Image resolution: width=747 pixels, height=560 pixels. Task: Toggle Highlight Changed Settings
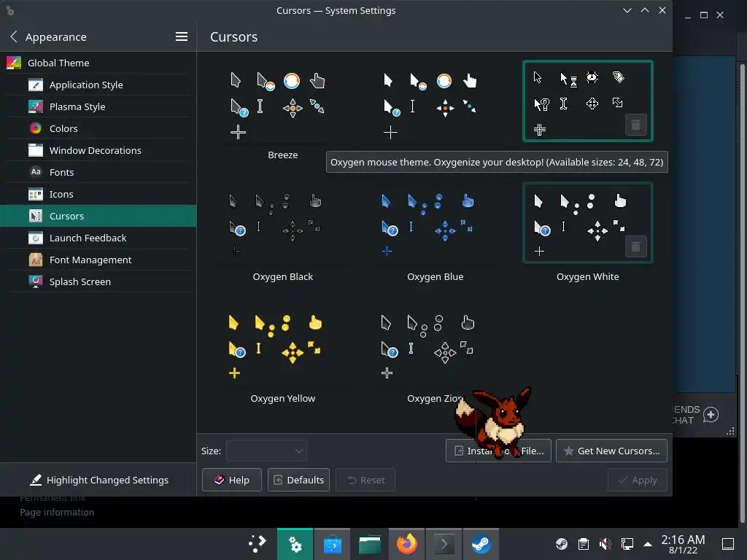pos(98,480)
